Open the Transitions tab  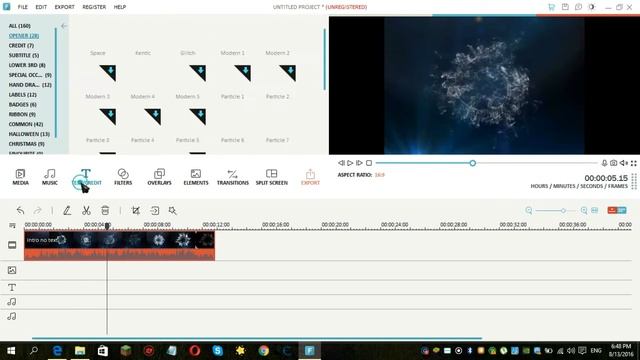click(x=233, y=177)
